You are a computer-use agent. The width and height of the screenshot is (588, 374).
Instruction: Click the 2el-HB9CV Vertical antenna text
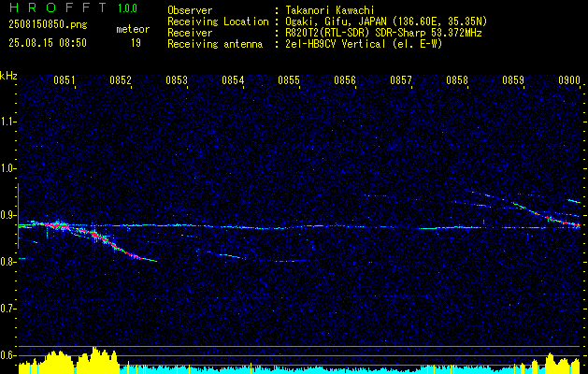pyautogui.click(x=364, y=44)
